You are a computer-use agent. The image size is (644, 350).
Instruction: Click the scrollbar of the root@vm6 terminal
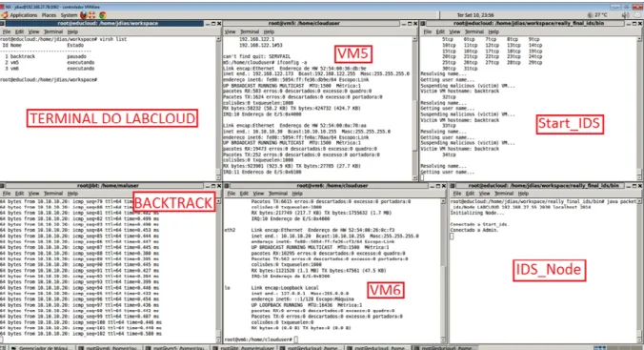pos(443,272)
